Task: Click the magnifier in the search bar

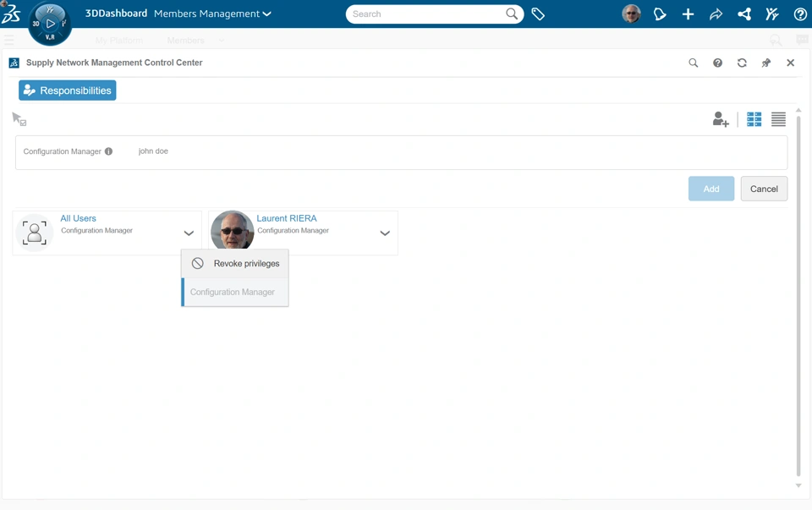Action: [x=512, y=14]
